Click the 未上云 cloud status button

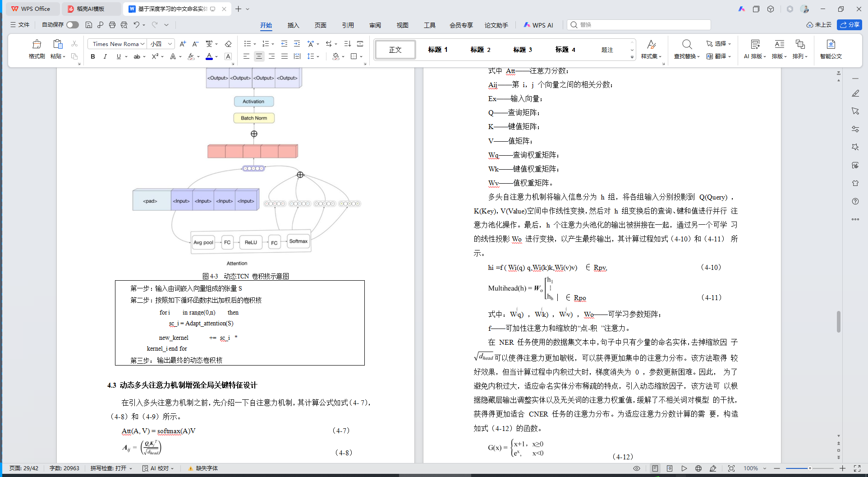pos(819,25)
